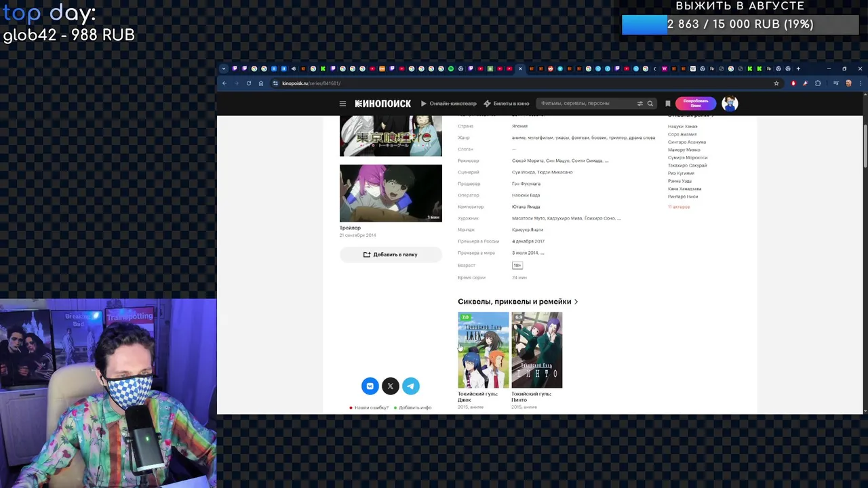868x488 pixels.
Task: Open the browser extensions puzzle icon
Action: tap(818, 83)
